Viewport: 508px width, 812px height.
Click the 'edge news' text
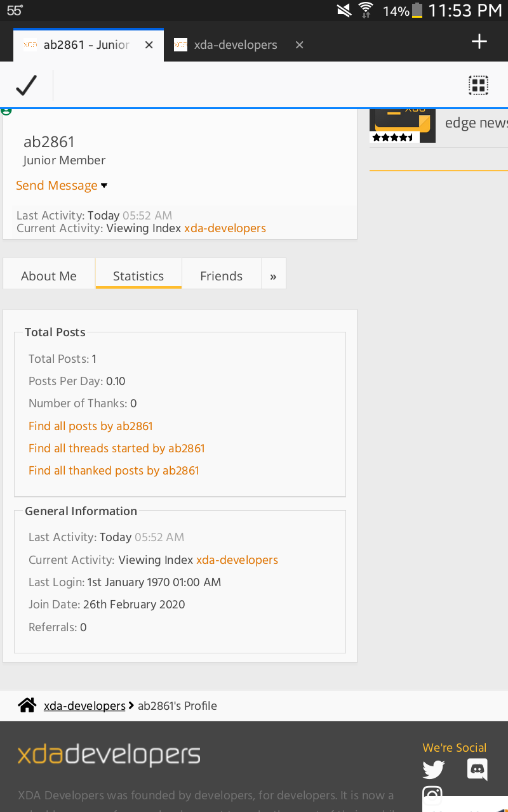[x=476, y=123]
